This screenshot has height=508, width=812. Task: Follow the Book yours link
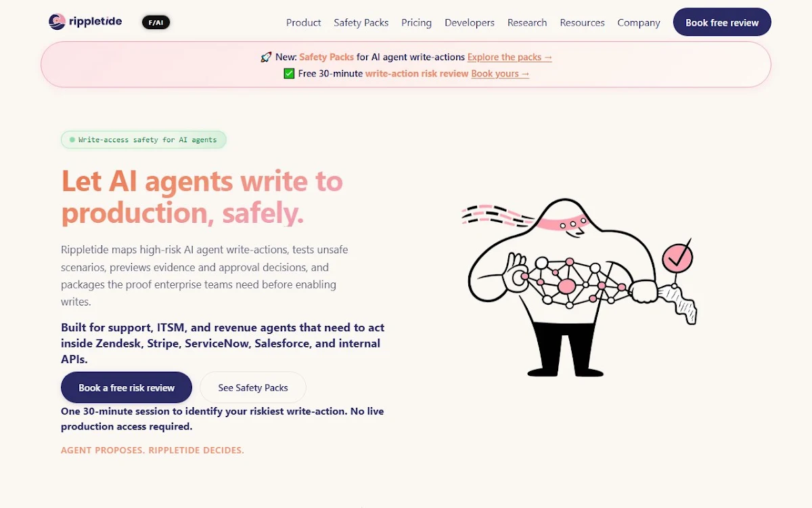point(500,74)
